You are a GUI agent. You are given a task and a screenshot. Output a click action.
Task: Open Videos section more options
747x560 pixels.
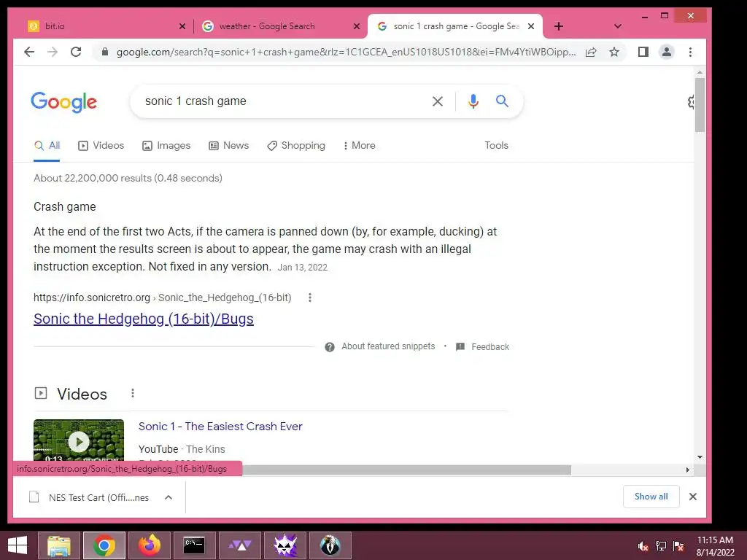(133, 393)
